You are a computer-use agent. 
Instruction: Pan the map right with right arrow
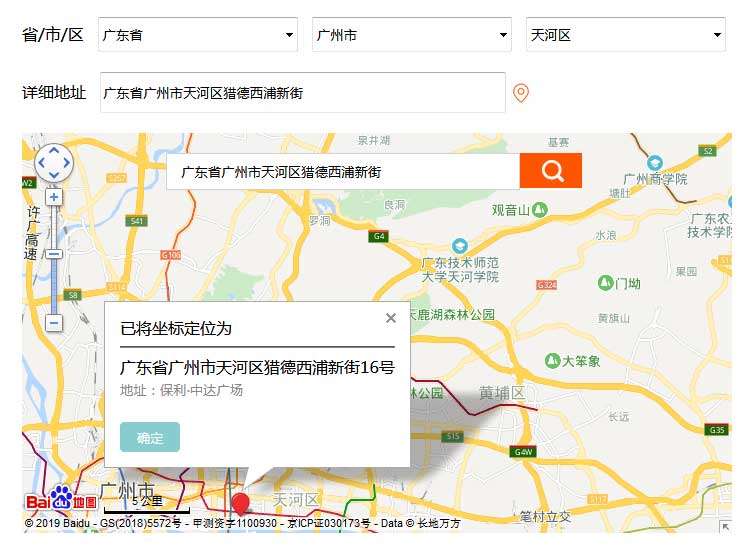(x=67, y=163)
